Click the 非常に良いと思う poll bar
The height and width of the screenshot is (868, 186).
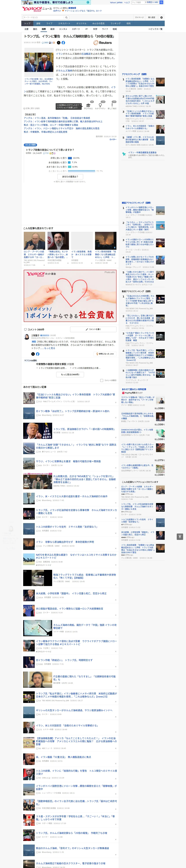click(70, 158)
